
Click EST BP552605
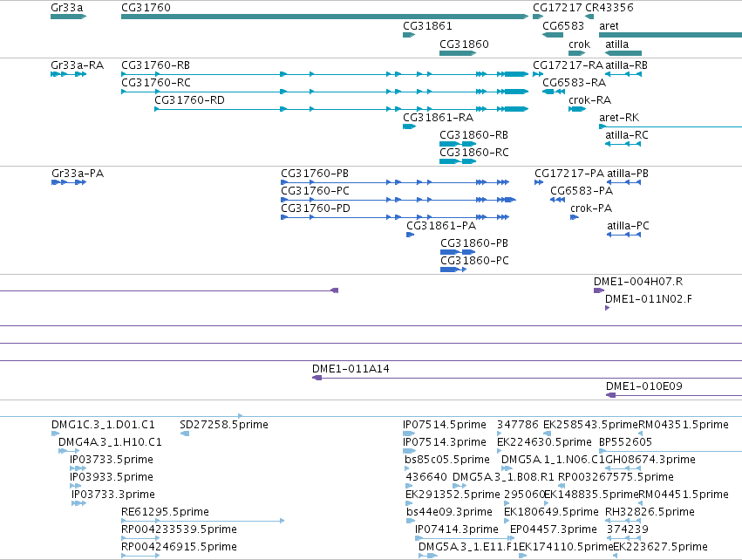click(625, 442)
